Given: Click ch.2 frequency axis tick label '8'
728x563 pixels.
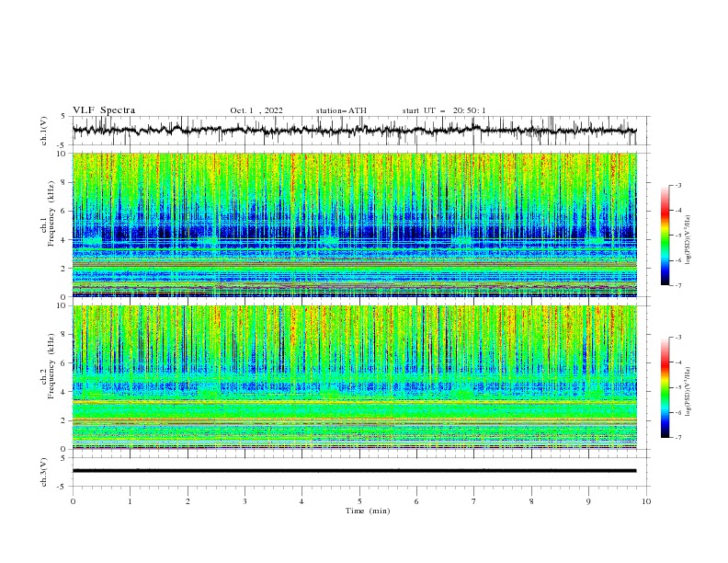Looking at the screenshot, I should coord(64,335).
